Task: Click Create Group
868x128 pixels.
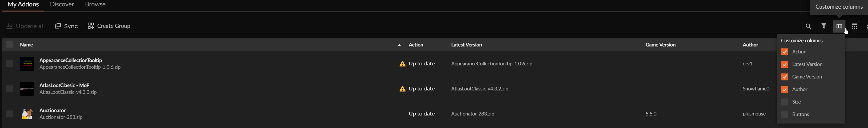Action: pos(109,26)
